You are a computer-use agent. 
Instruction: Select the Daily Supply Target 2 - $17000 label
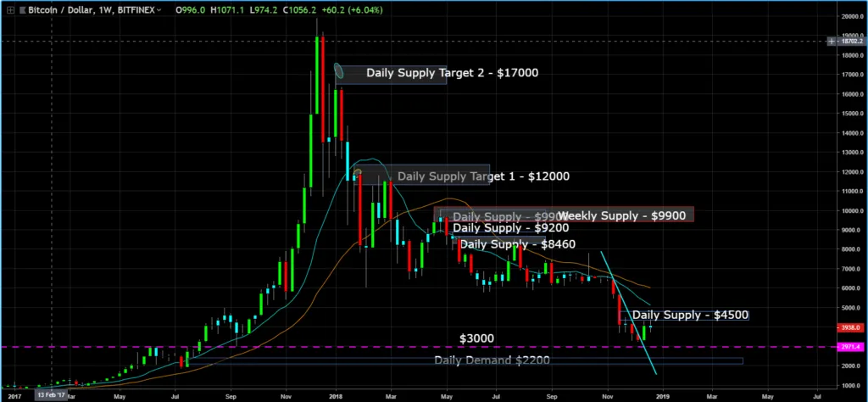click(x=453, y=73)
